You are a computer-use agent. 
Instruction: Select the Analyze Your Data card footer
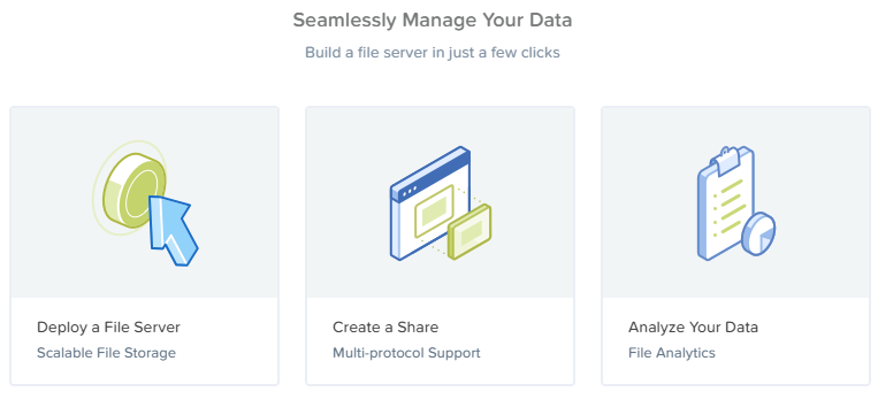736,341
